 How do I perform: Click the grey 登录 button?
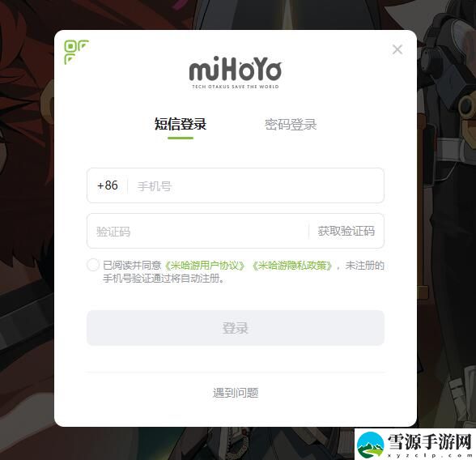[x=236, y=328]
